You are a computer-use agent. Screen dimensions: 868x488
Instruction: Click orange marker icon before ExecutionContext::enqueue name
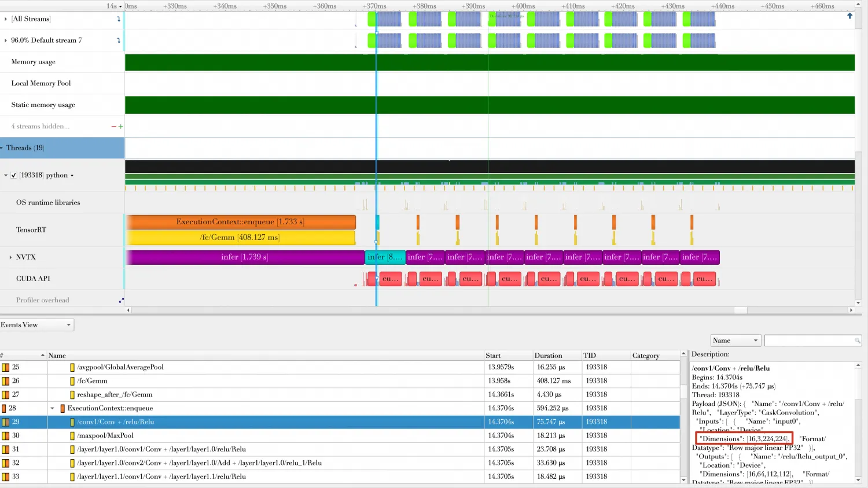(62, 408)
